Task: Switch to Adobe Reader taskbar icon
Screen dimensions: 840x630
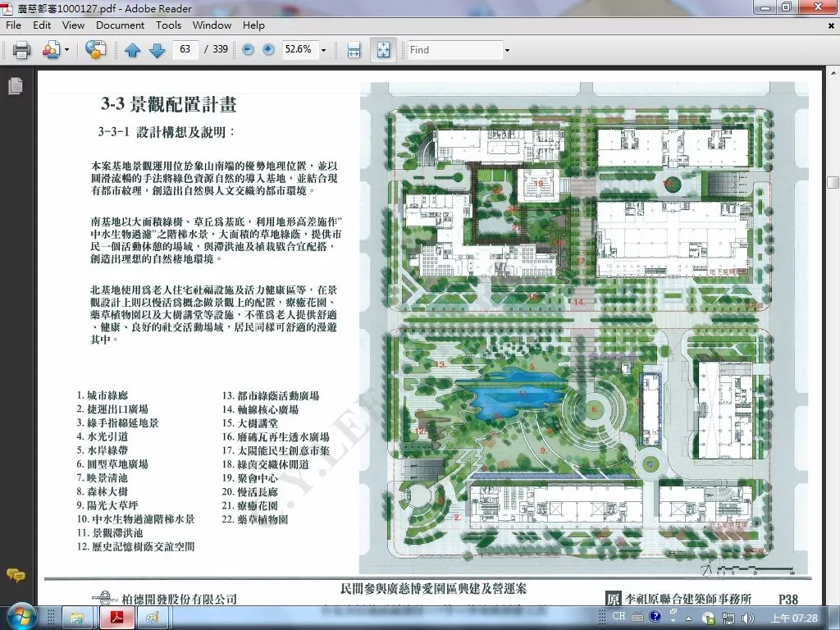Action: 116,619
